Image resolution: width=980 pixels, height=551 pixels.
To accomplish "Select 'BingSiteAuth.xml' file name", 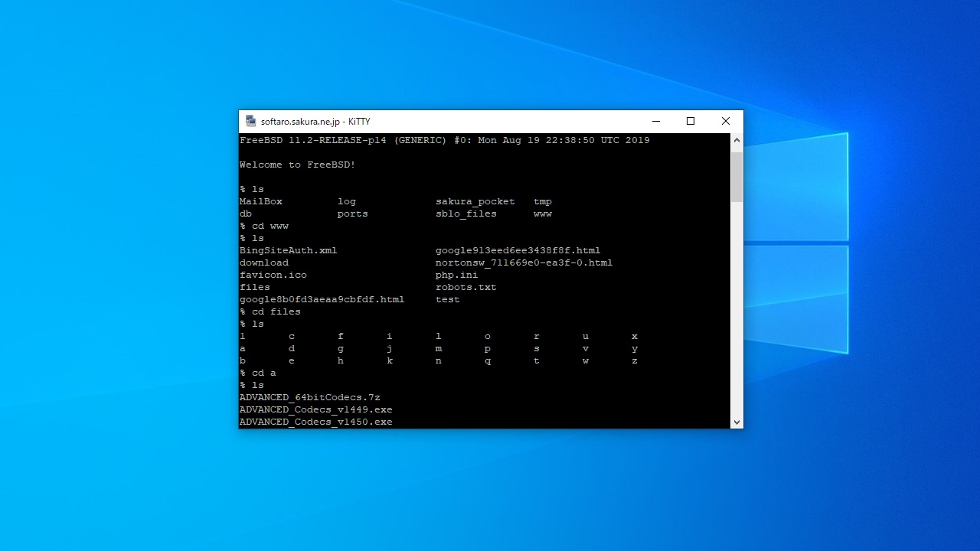I will pos(289,250).
